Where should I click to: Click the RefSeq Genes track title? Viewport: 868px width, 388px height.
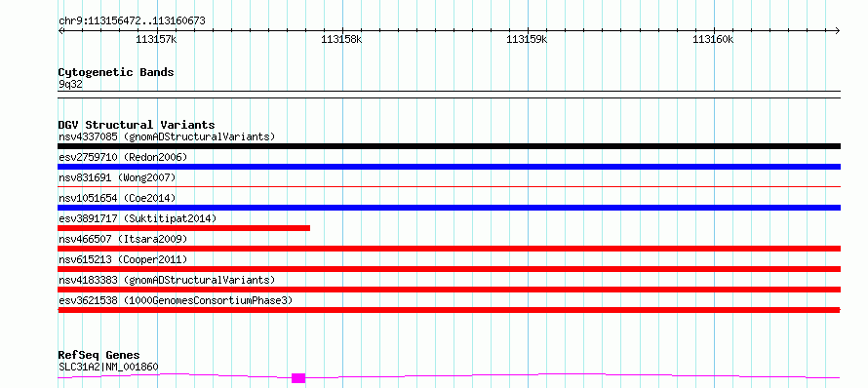[x=99, y=355]
